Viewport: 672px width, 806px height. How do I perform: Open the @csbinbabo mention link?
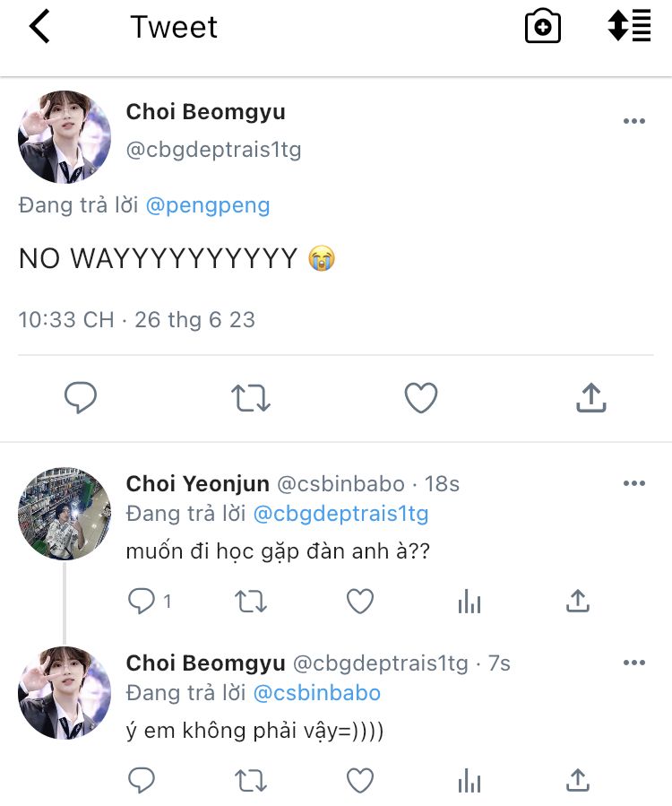[317, 693]
